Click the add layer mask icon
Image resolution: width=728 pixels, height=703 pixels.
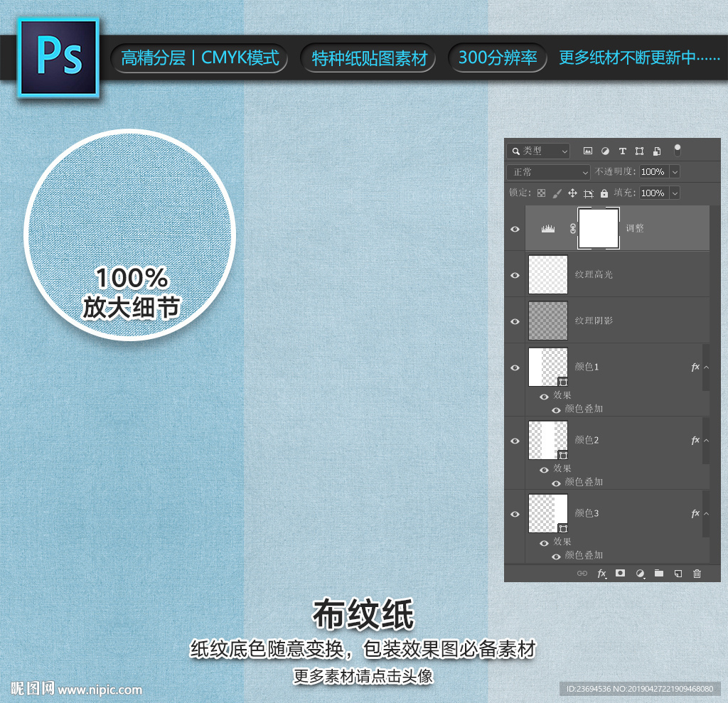[x=620, y=573]
